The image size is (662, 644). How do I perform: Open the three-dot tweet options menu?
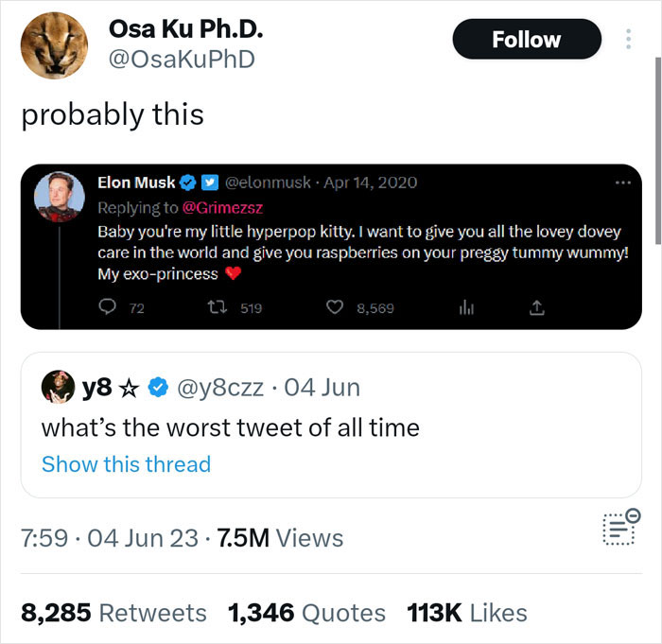pyautogui.click(x=627, y=40)
